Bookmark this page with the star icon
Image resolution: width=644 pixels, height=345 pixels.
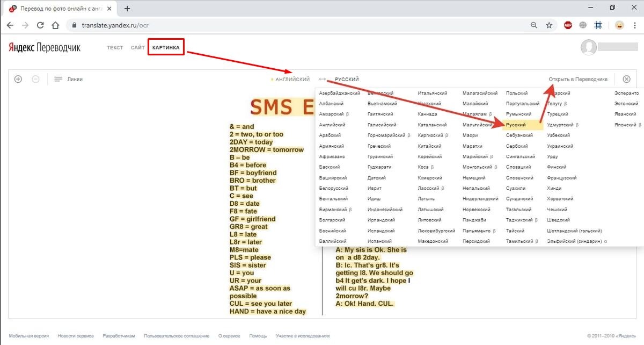549,25
